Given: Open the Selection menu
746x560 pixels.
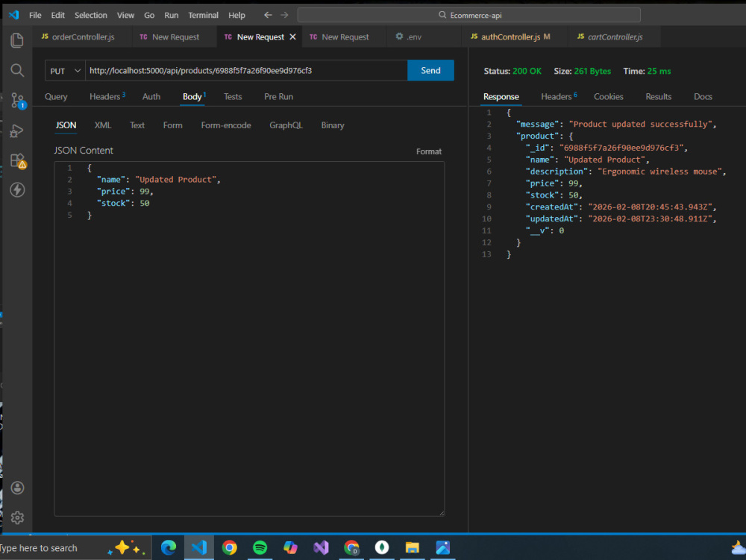Looking at the screenshot, I should click(91, 15).
